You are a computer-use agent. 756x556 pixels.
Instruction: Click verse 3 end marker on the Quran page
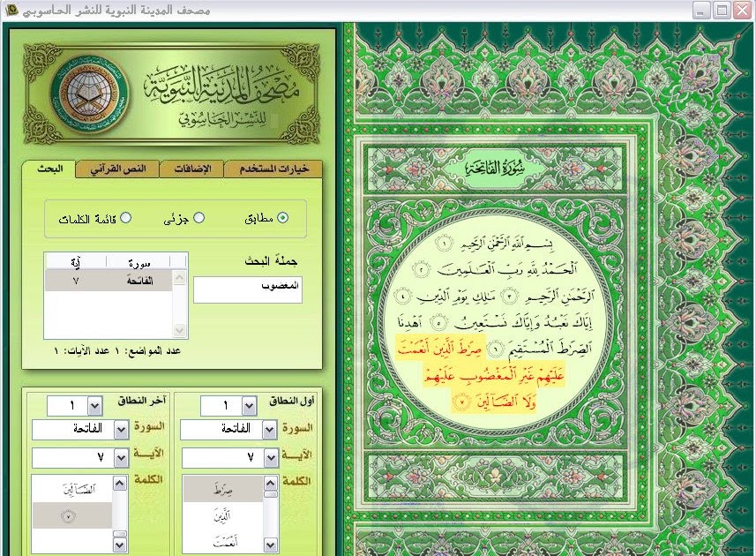[510, 296]
